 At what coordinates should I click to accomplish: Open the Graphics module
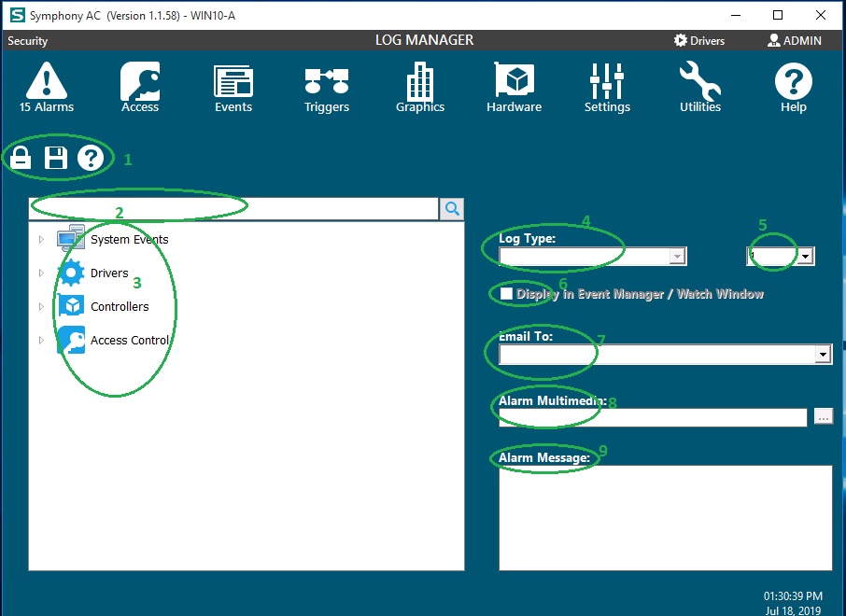[x=420, y=86]
